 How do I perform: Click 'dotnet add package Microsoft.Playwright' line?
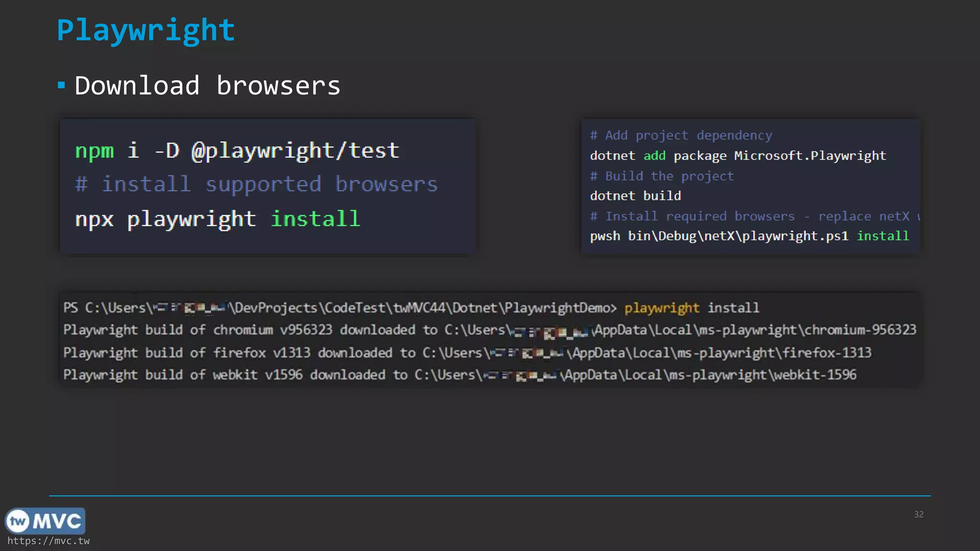pyautogui.click(x=738, y=156)
